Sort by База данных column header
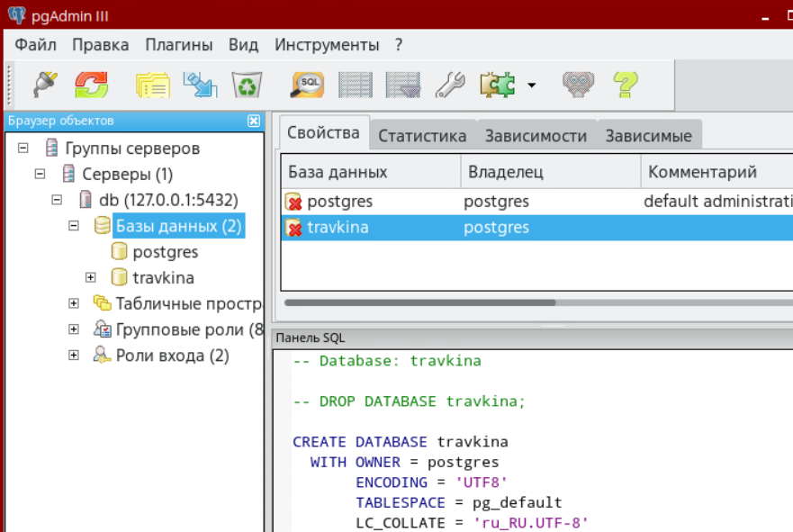The image size is (793, 532). [x=371, y=171]
